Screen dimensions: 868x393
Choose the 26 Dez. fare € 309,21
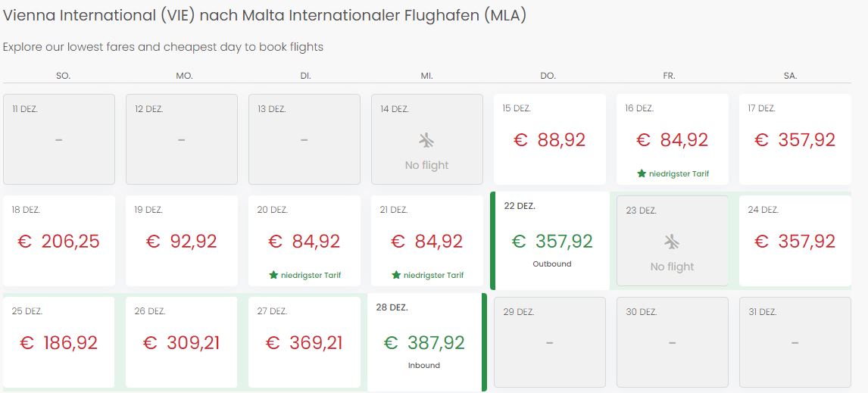point(182,342)
